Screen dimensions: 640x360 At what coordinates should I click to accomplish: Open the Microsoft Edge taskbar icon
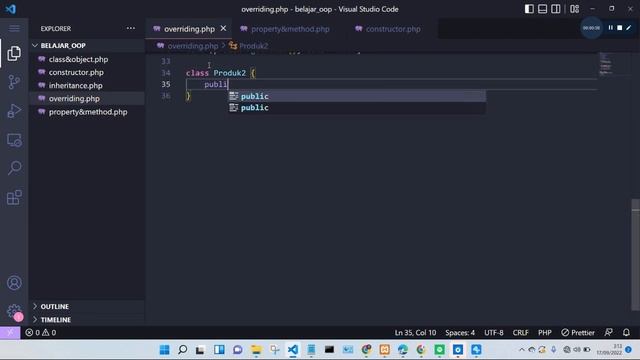tap(403, 350)
